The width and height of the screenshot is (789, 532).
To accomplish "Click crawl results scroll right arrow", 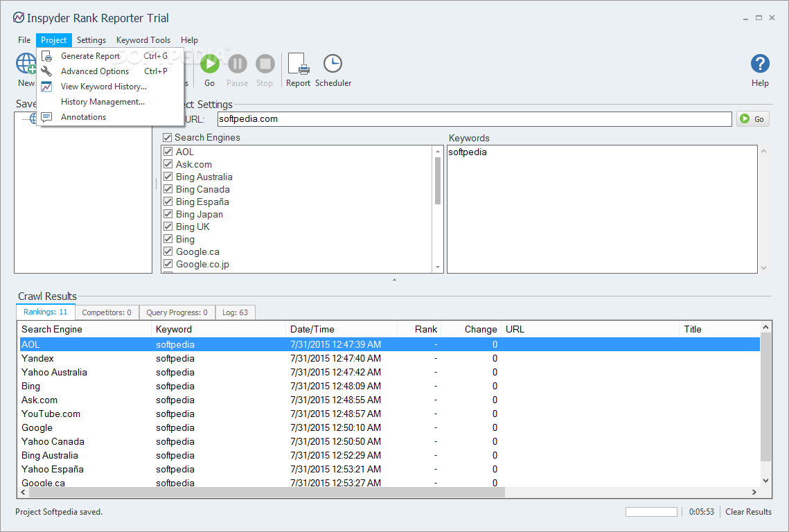I will click(x=754, y=493).
